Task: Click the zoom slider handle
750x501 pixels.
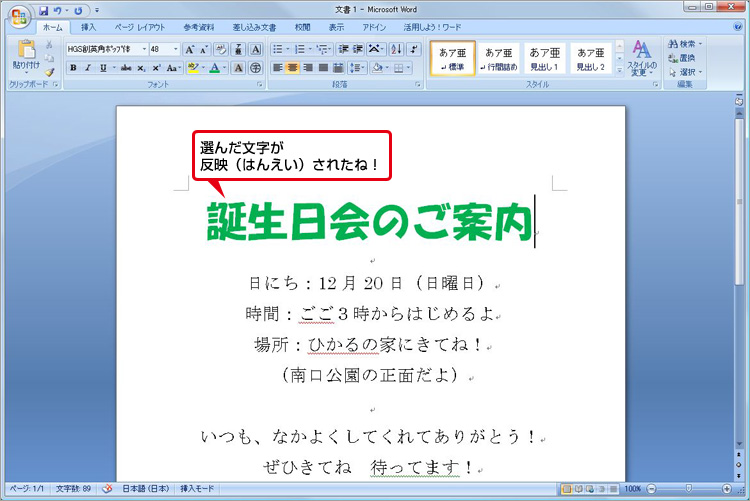Action: 688,489
